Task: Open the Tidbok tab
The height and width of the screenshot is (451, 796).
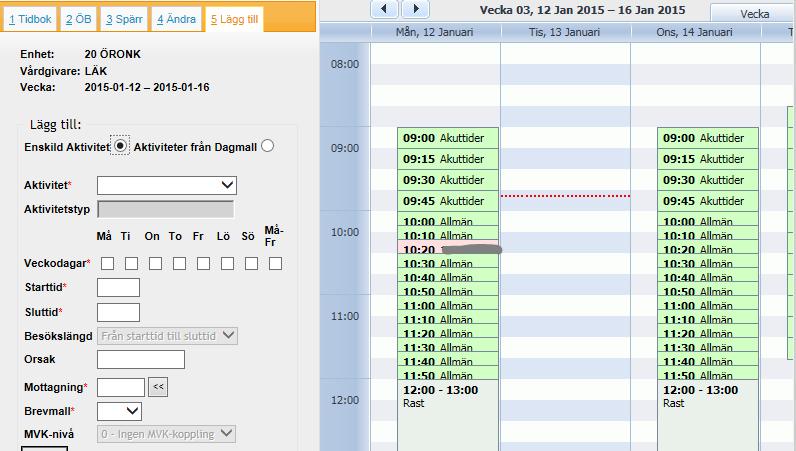Action: tap(30, 19)
